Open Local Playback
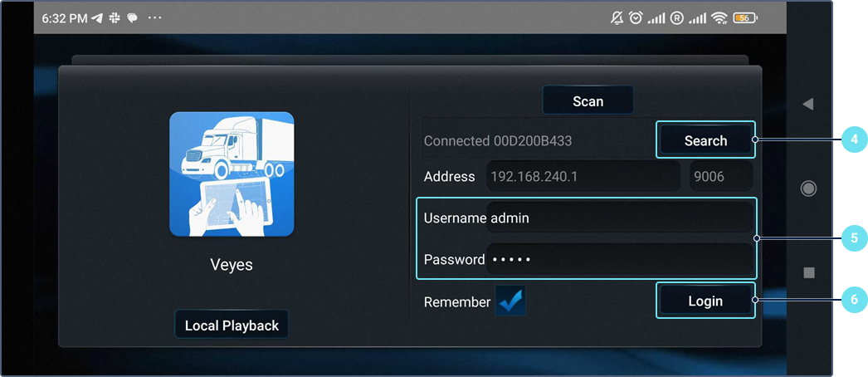 (232, 325)
